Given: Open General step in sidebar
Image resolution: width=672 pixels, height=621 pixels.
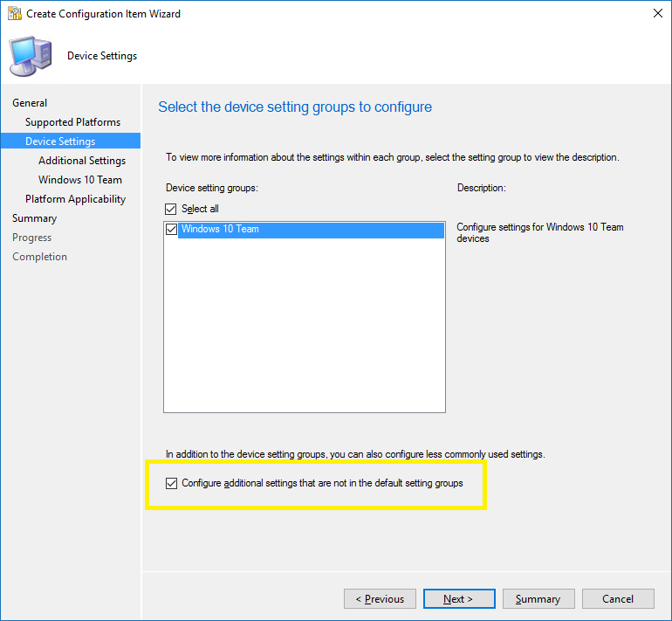Looking at the screenshot, I should 30,103.
